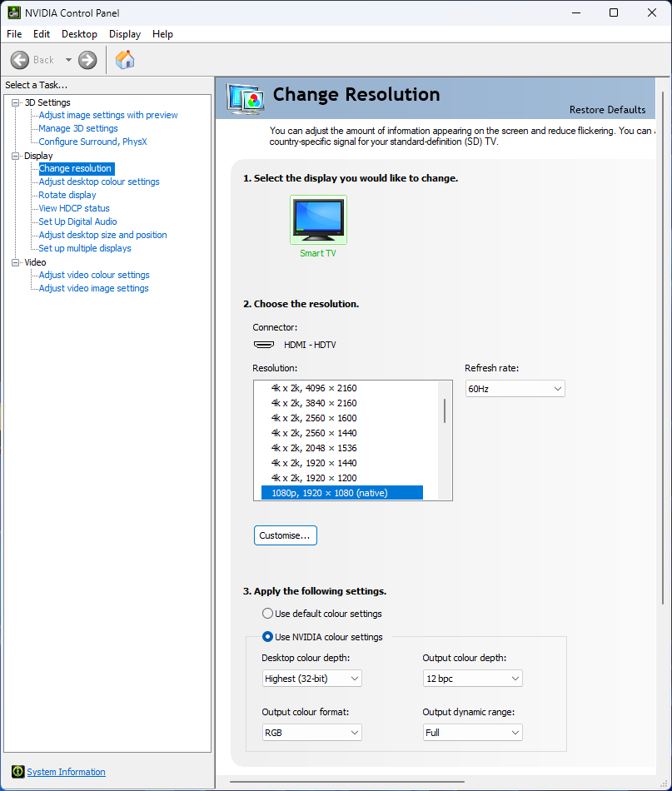Click the HDMI connector icon
The image size is (672, 791).
click(x=264, y=345)
